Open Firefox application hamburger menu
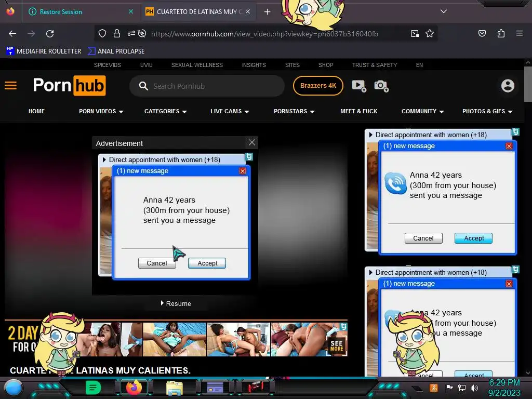 (519, 33)
